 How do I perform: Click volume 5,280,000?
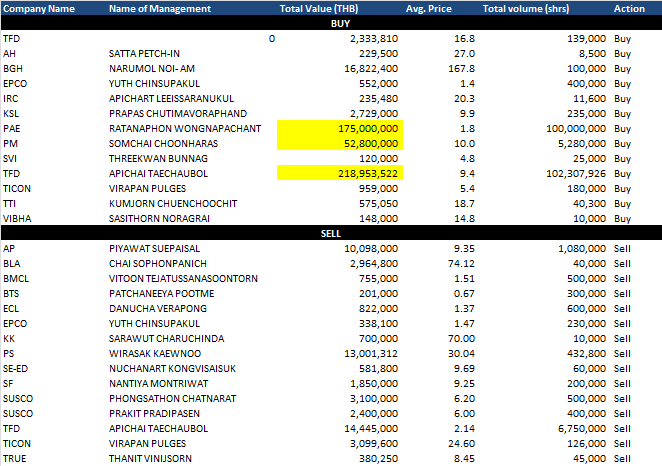[x=582, y=144]
